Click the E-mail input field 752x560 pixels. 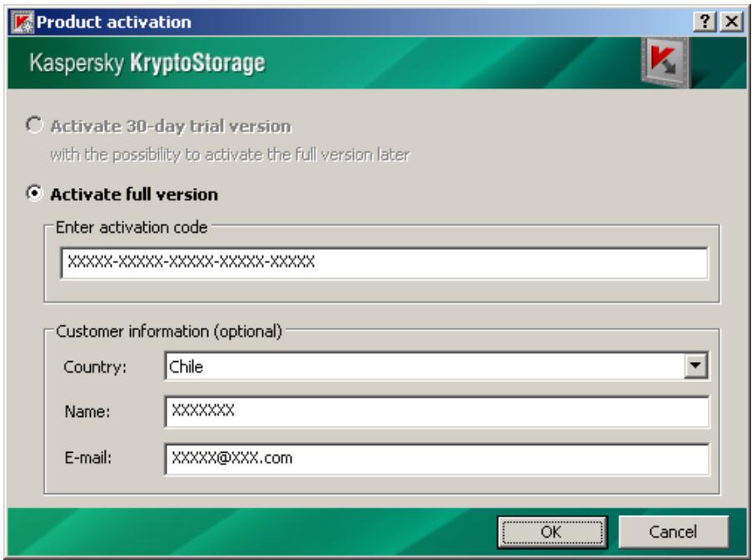pyautogui.click(x=436, y=459)
